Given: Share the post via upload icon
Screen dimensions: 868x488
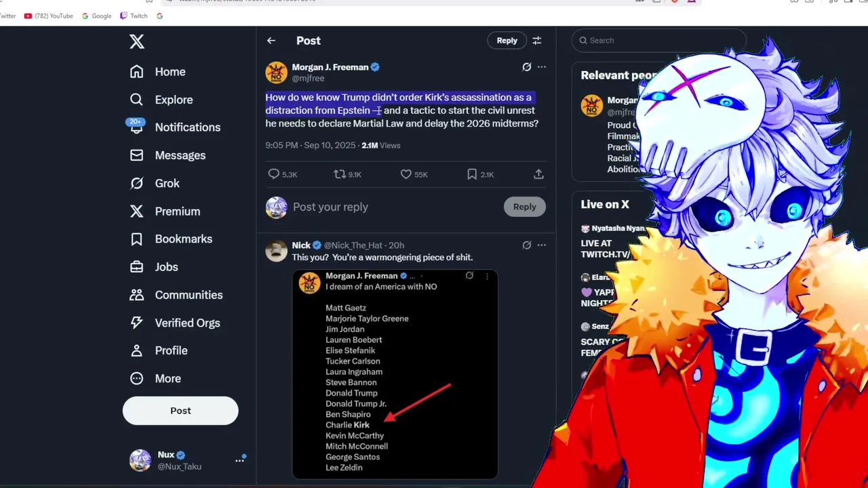Looking at the screenshot, I should click(x=538, y=174).
